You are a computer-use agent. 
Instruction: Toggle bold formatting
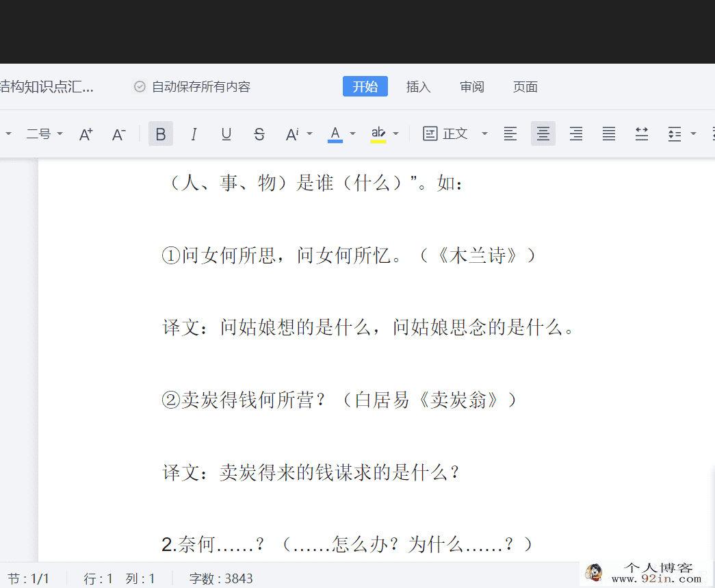pos(161,133)
